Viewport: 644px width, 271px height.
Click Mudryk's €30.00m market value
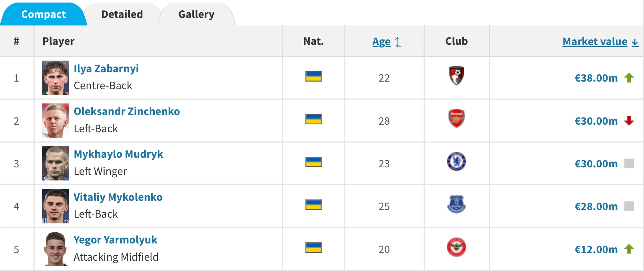tap(596, 164)
